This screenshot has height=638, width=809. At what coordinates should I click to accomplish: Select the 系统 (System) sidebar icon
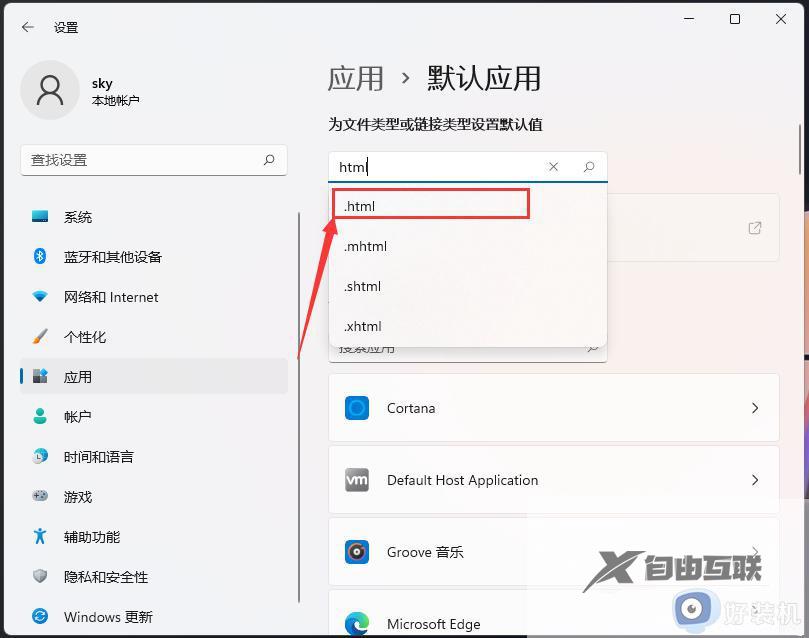[40, 217]
